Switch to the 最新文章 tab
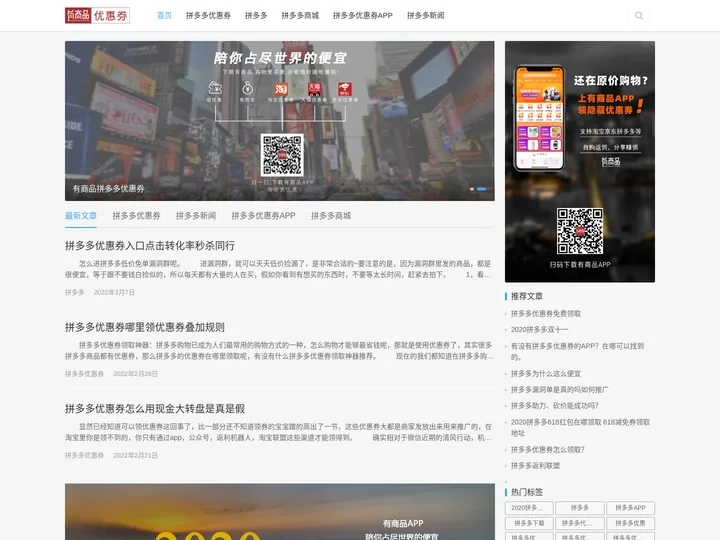The image size is (720, 540). tap(81, 216)
